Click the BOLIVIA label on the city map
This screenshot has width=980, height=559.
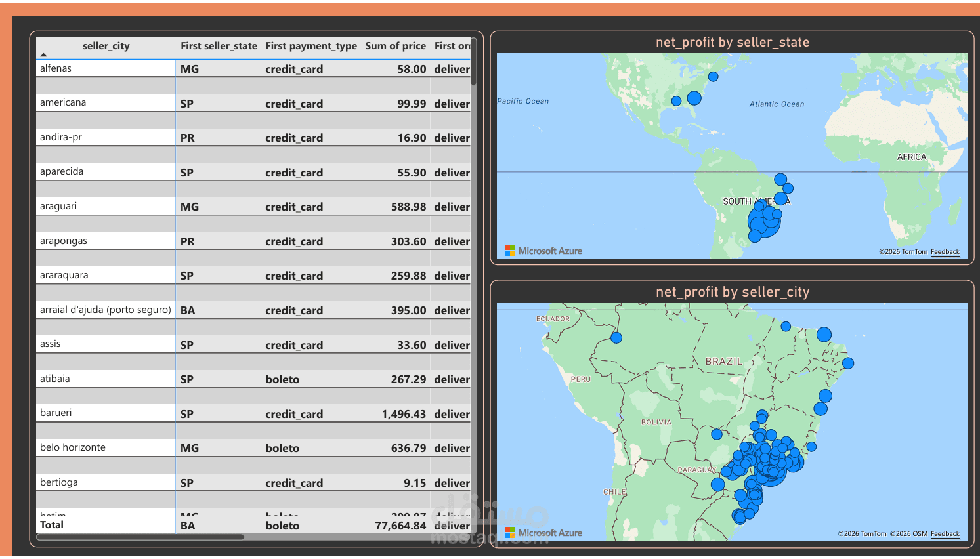656,422
